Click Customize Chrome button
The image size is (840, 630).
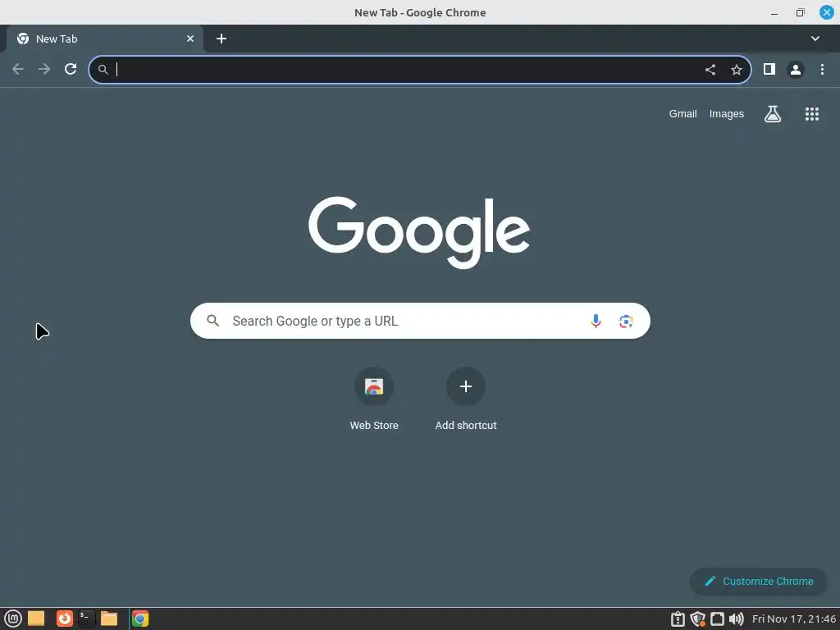pos(759,582)
